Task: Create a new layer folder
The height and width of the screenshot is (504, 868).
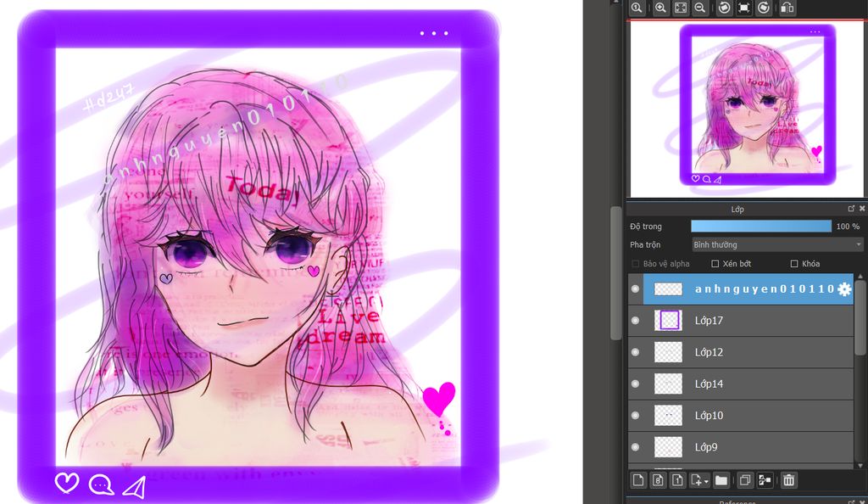Action: pos(721,480)
